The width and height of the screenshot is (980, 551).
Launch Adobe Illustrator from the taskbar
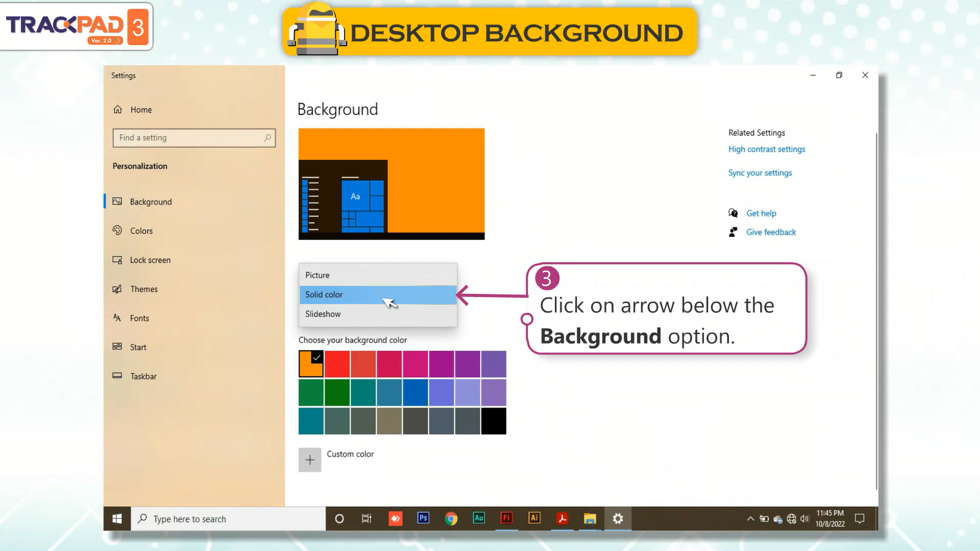pyautogui.click(x=534, y=519)
